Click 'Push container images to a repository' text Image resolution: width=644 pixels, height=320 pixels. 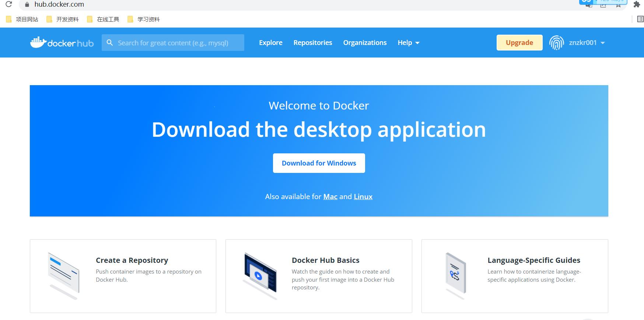(x=149, y=275)
